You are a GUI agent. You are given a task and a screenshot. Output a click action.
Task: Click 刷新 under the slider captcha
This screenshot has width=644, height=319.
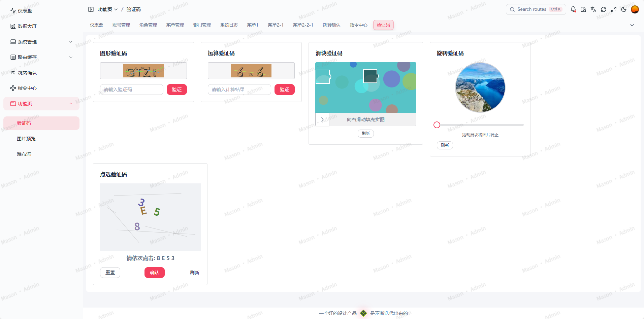tap(365, 133)
